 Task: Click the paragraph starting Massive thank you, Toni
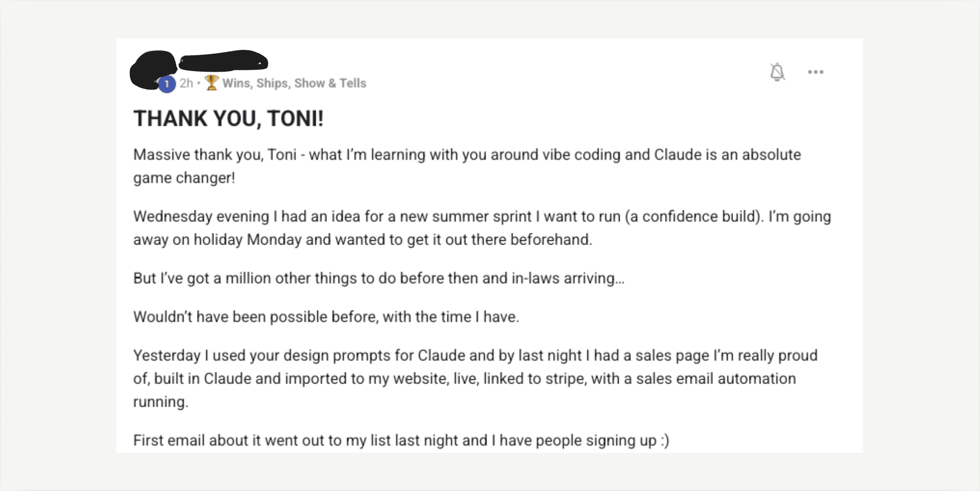467,166
